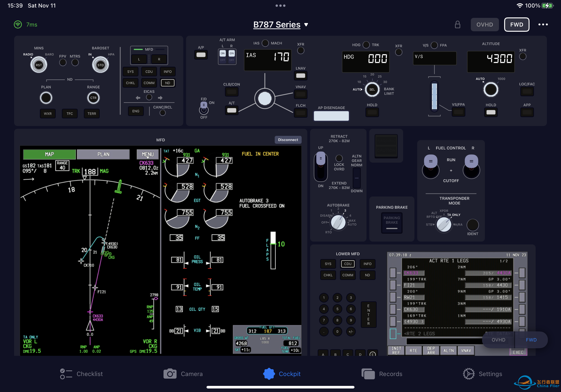Click the CANC/RCL round button
This screenshot has width=561, height=392.
click(x=163, y=113)
